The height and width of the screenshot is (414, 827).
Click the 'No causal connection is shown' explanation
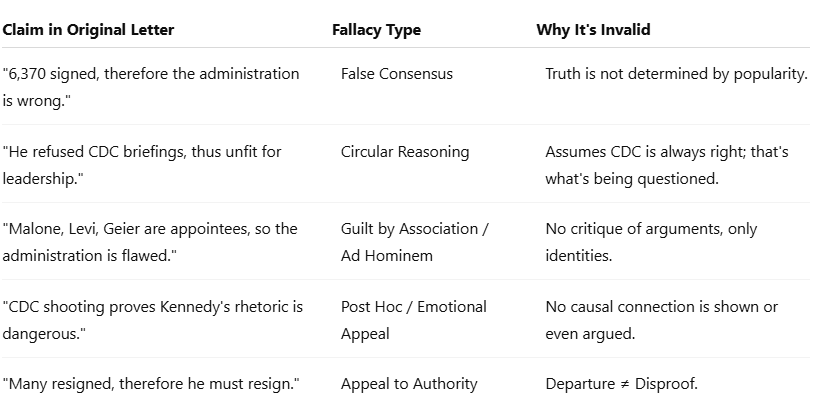(661, 318)
